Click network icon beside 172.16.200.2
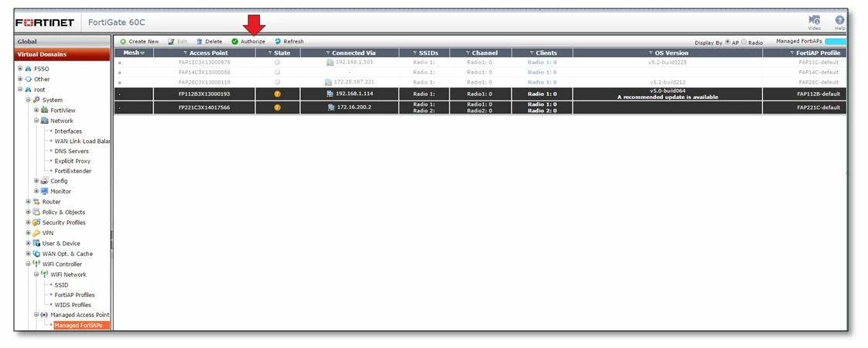The image size is (868, 348). [330, 107]
